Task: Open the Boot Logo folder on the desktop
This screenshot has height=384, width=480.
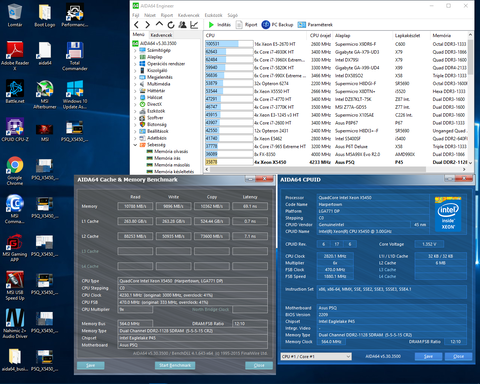Action: [45, 15]
